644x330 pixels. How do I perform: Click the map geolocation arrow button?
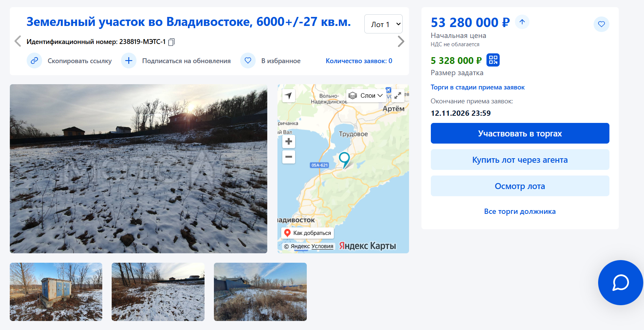[x=289, y=96]
